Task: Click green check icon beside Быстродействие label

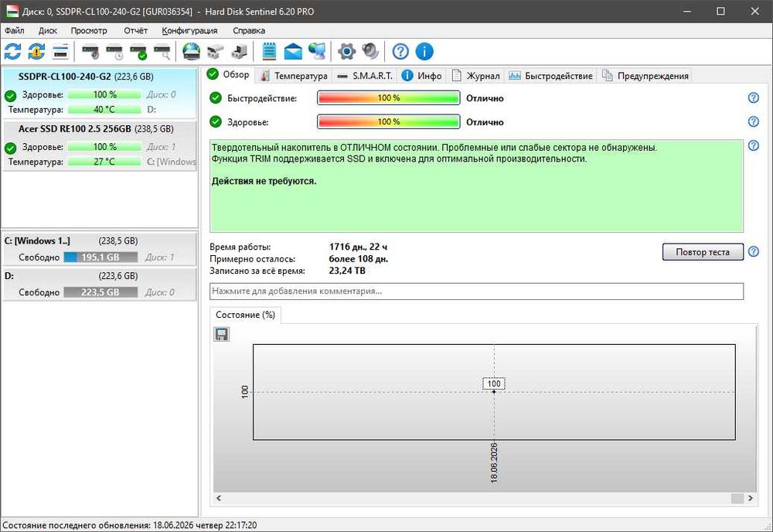Action: coord(216,97)
